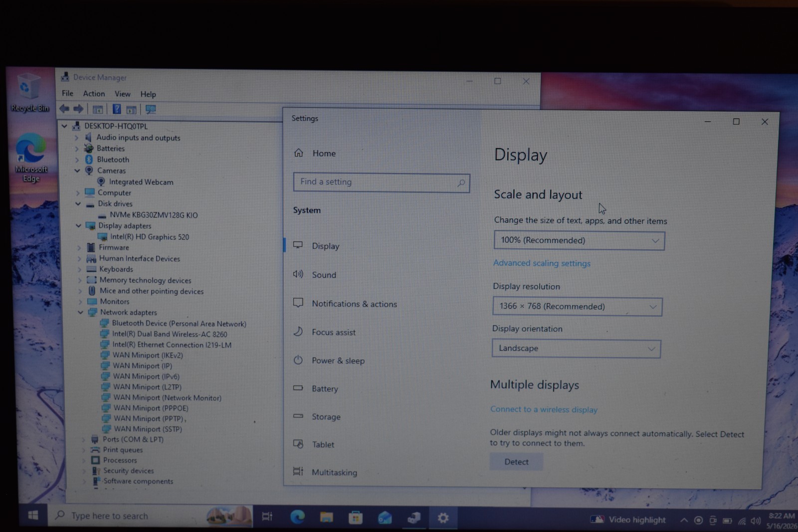Select the Bluetooth category row
The image size is (798, 532).
tap(113, 160)
